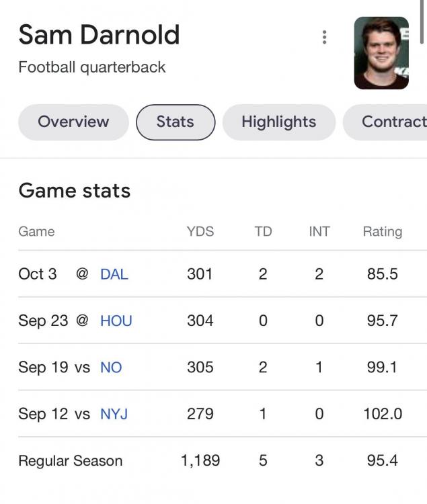The image size is (427, 504).
Task: Click the HOU team link
Action: 116,321
